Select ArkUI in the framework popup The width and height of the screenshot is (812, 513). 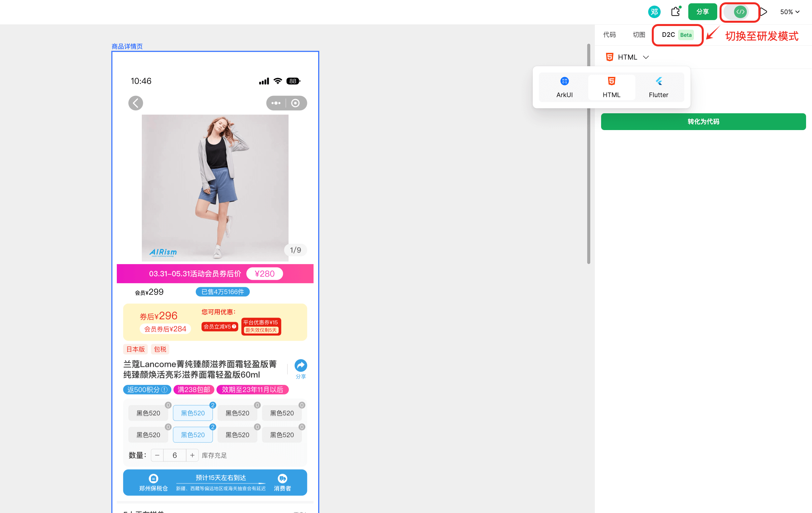pos(564,87)
